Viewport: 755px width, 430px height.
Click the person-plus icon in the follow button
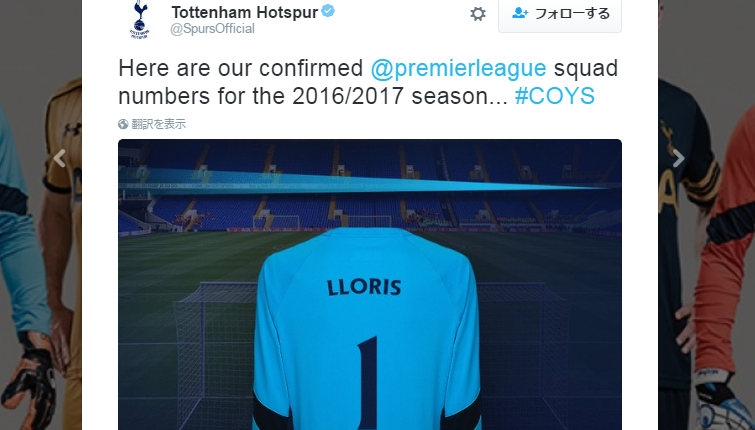click(520, 13)
